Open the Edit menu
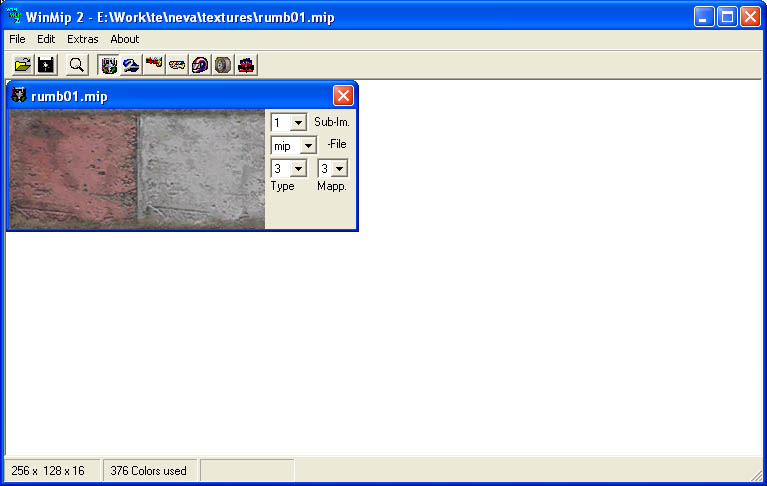This screenshot has width=767, height=486. click(46, 39)
